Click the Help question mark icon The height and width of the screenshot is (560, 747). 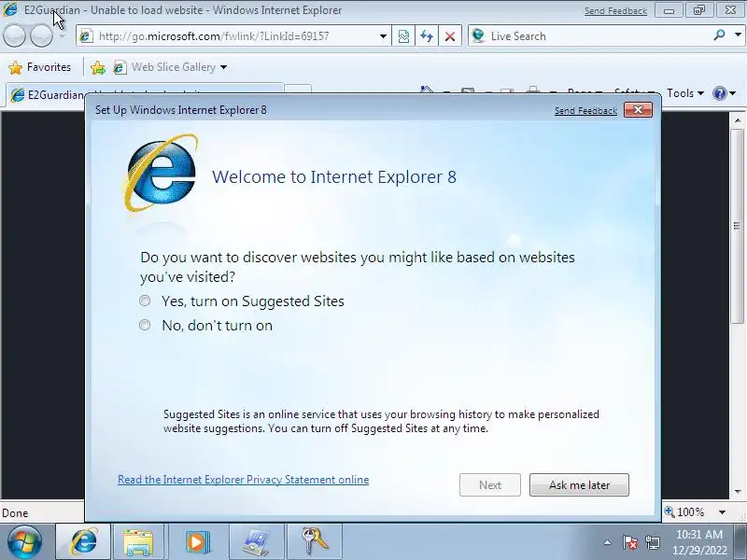[x=719, y=93]
